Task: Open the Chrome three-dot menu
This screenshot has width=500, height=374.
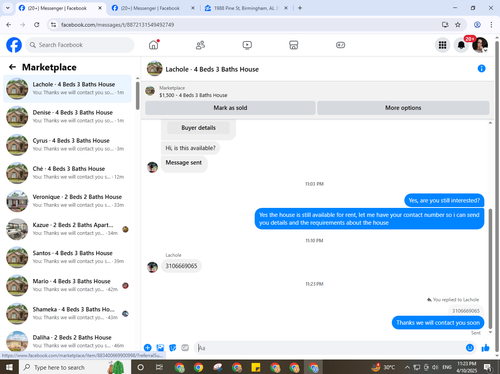Action: pyautogui.click(x=491, y=25)
